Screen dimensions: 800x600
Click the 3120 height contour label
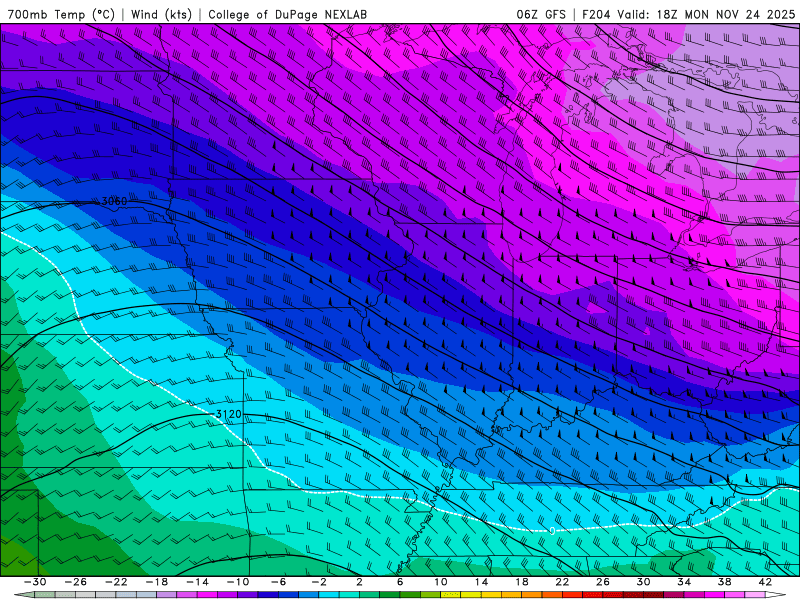pyautogui.click(x=229, y=414)
